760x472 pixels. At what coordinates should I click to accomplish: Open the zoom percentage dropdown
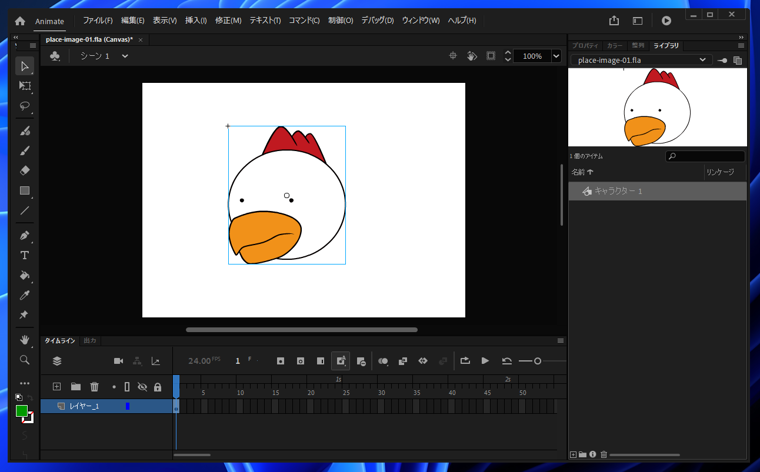(x=556, y=57)
